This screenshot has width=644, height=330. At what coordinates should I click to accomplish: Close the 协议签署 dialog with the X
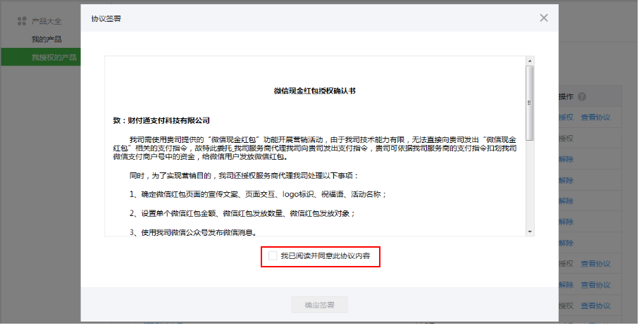543,18
